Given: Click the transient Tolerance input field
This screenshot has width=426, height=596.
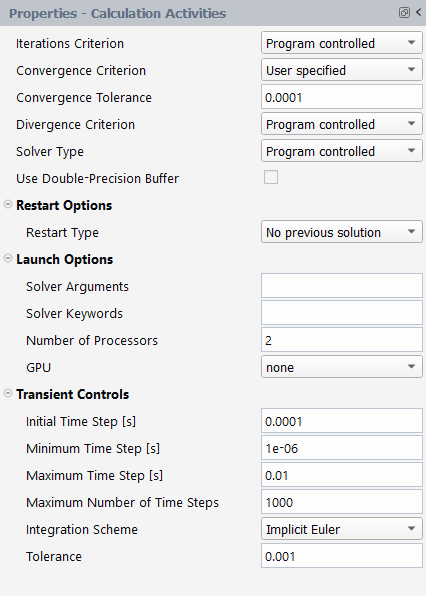Looking at the screenshot, I should coord(342,556).
